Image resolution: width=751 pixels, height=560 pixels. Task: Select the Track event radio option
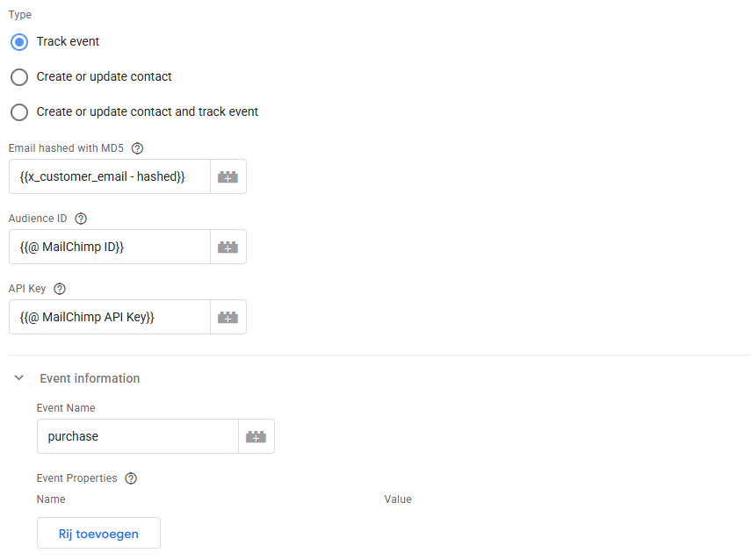click(19, 42)
